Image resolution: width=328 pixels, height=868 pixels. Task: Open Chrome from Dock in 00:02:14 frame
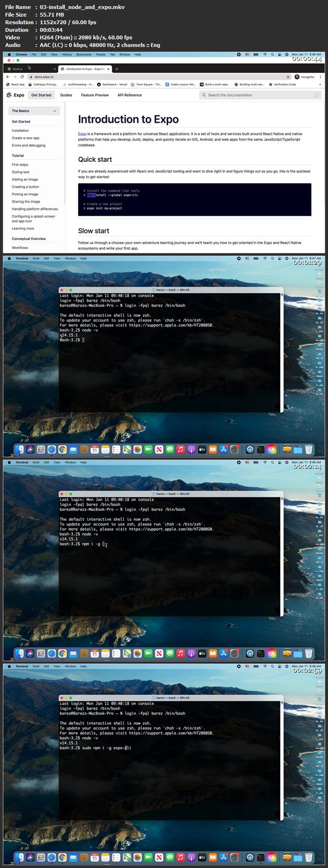coord(62,653)
